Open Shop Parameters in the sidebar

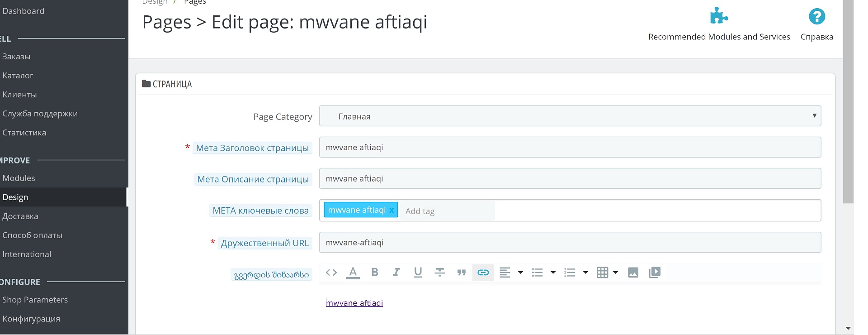point(35,300)
